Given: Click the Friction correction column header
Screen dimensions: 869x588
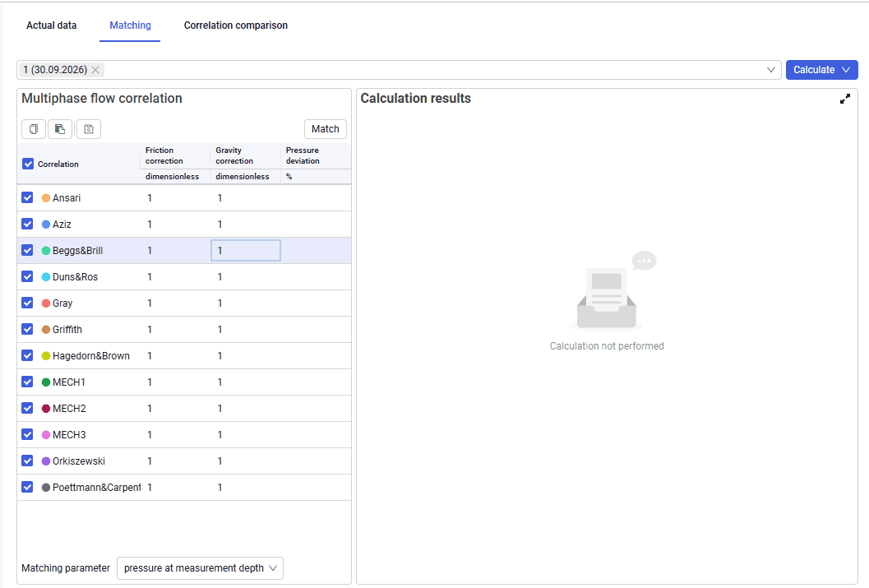Looking at the screenshot, I should (175, 155).
